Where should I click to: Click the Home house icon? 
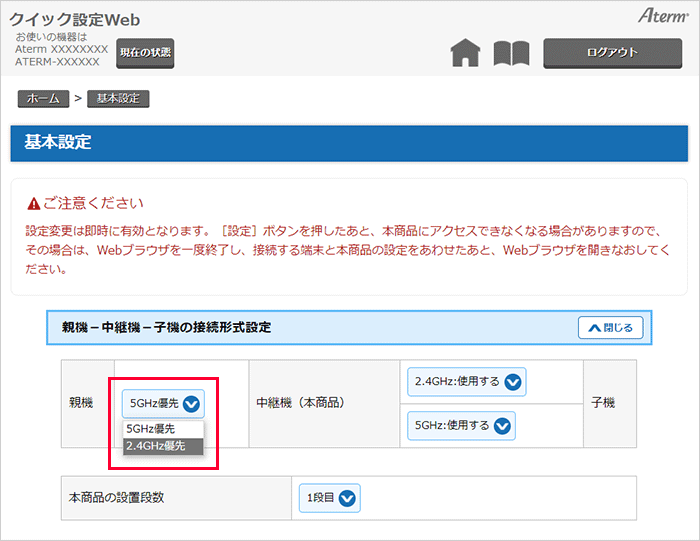click(465, 53)
